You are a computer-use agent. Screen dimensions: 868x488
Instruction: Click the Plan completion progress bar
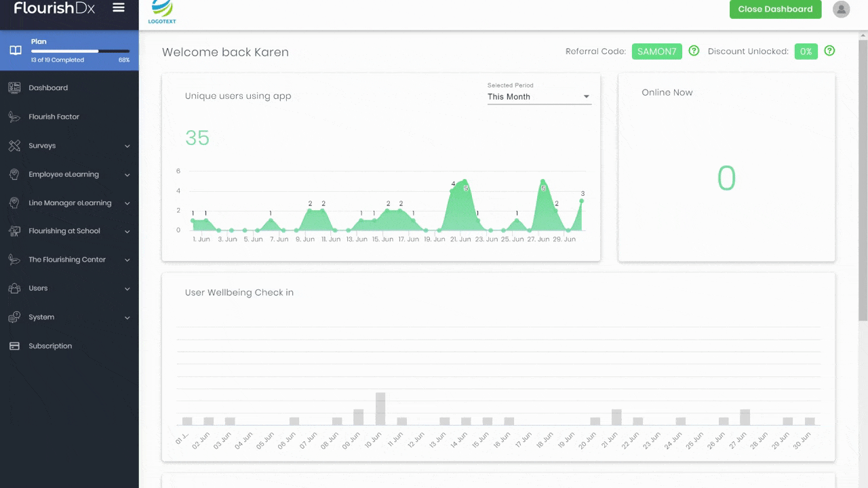point(80,51)
